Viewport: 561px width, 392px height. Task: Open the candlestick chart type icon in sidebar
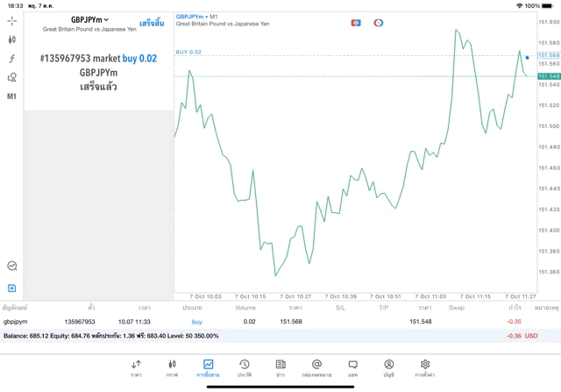11,39
